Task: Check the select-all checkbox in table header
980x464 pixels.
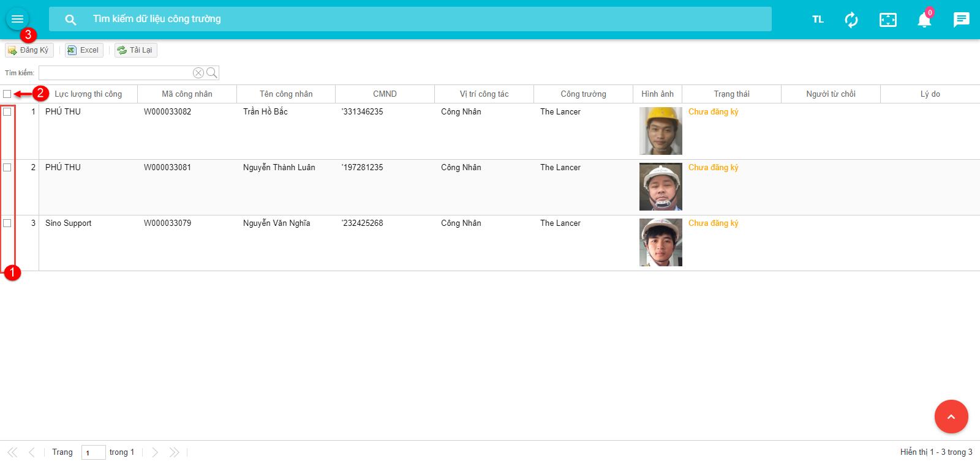Action: tap(7, 94)
